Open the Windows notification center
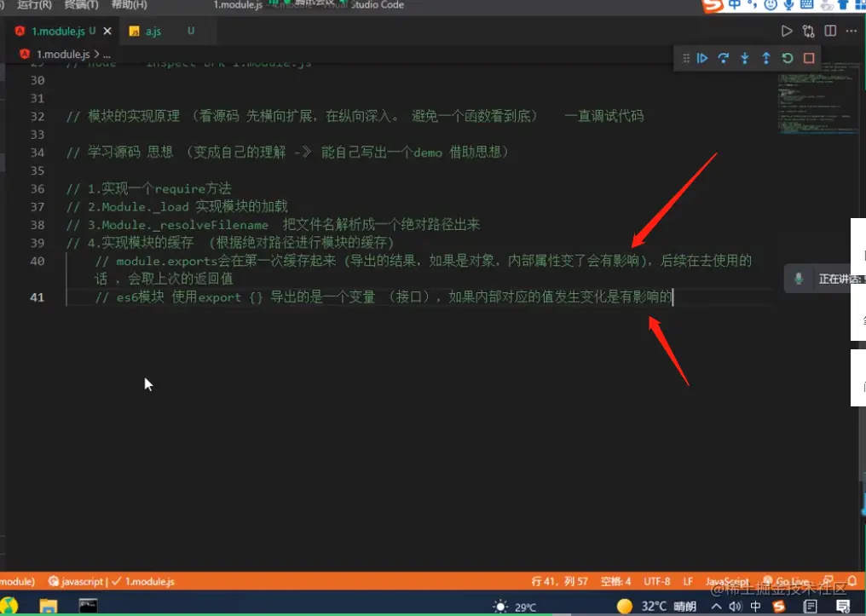Screen dimensions: 866x616 (843, 606)
